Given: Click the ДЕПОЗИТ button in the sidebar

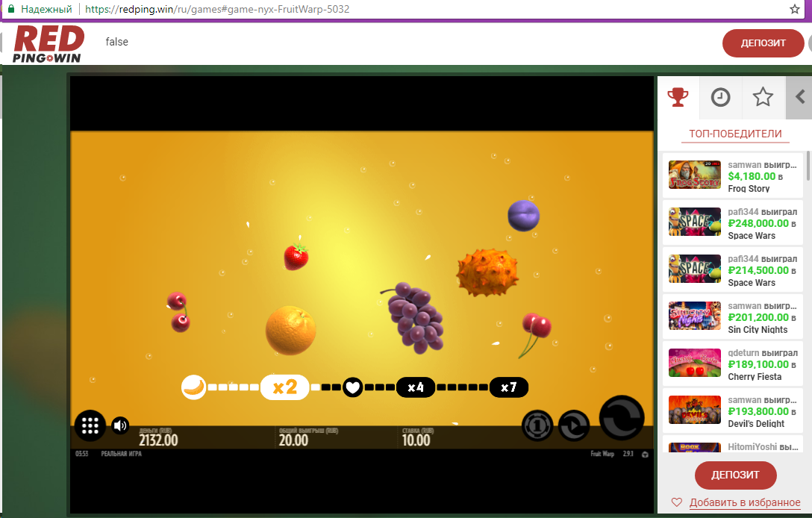Looking at the screenshot, I should 735,475.
